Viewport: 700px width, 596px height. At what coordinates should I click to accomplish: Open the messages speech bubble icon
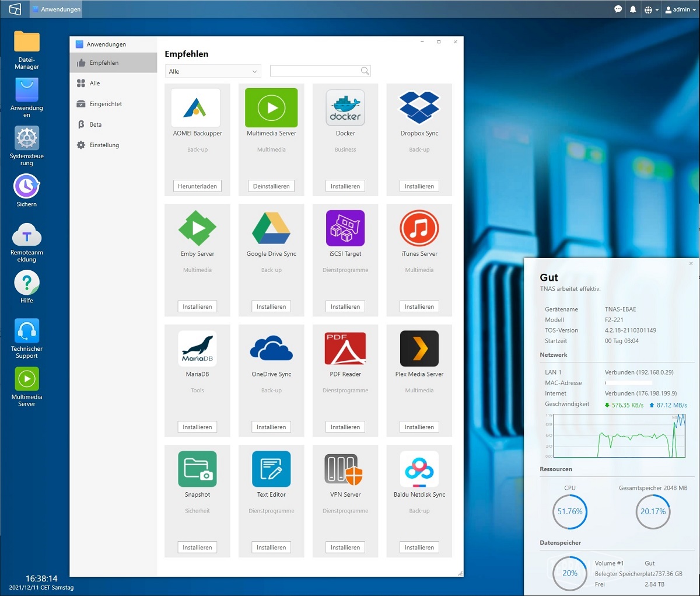click(x=618, y=9)
